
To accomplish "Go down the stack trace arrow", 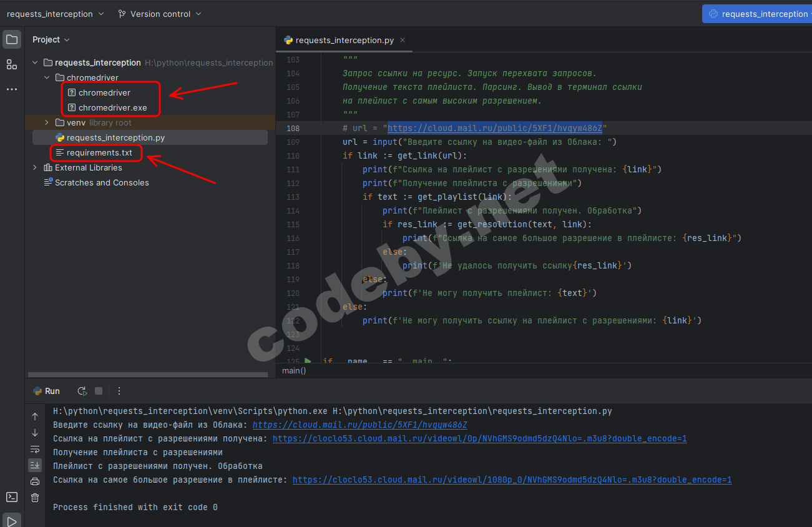I will click(x=35, y=433).
